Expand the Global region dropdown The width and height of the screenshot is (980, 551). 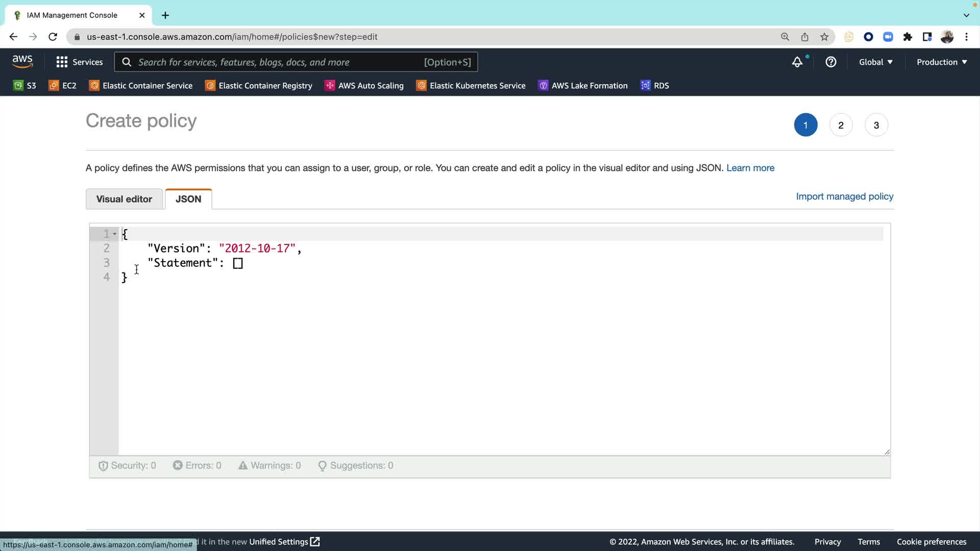[876, 62]
